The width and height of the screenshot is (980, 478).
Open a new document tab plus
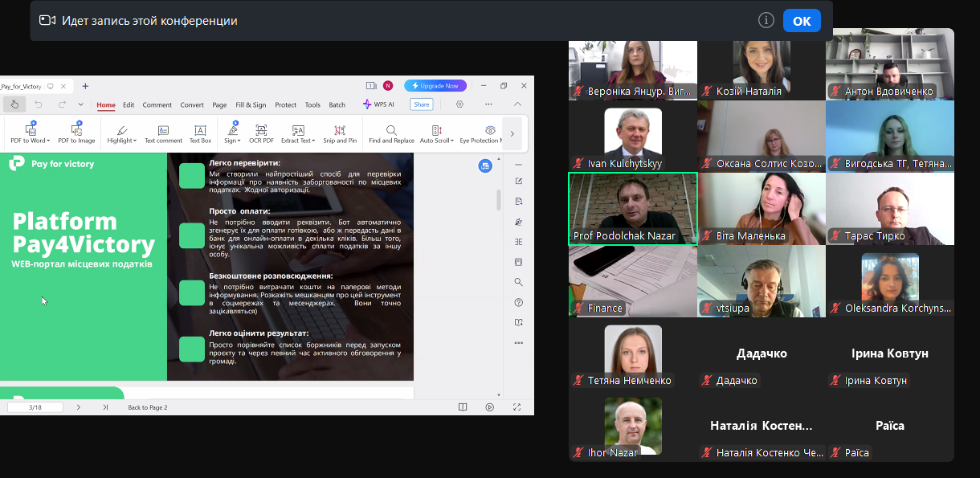85,86
